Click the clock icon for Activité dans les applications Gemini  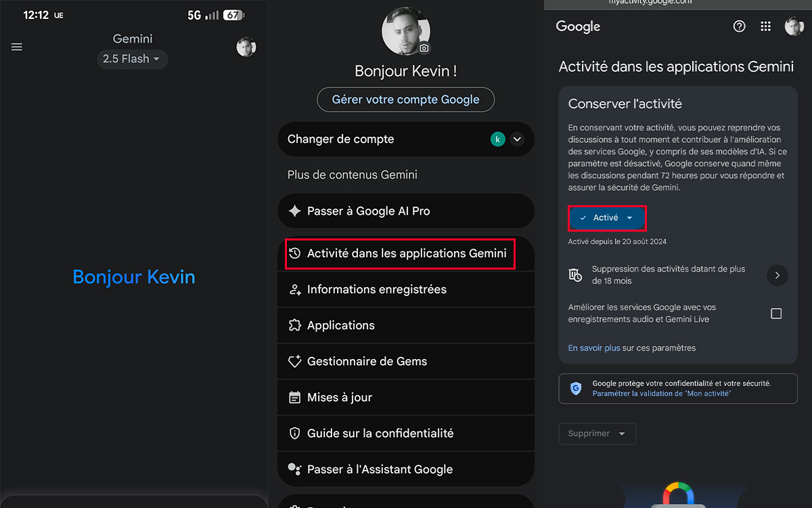click(x=294, y=253)
